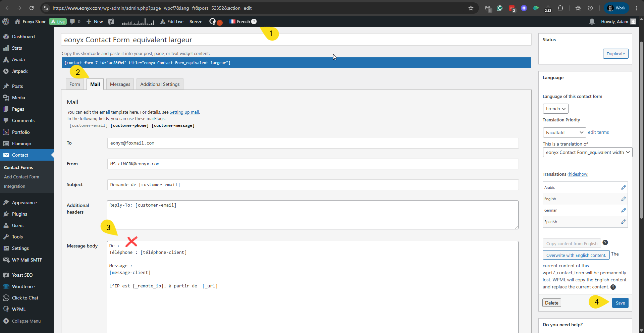Delete this contact form
Screen dimensions: 644x333
[x=552, y=303]
